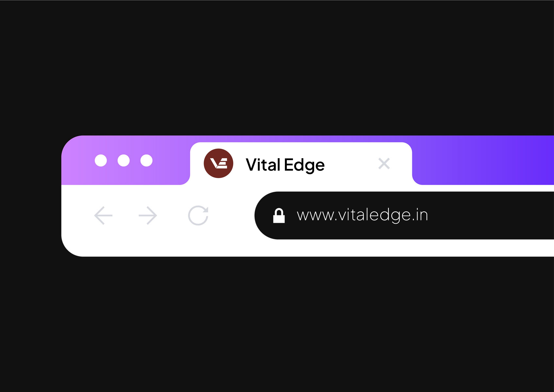Focus the empty address bar area after URL
The width and height of the screenshot is (554, 392).
point(491,216)
